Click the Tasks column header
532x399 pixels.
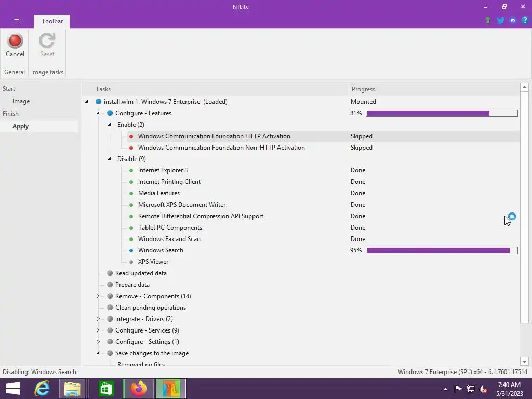coord(103,89)
